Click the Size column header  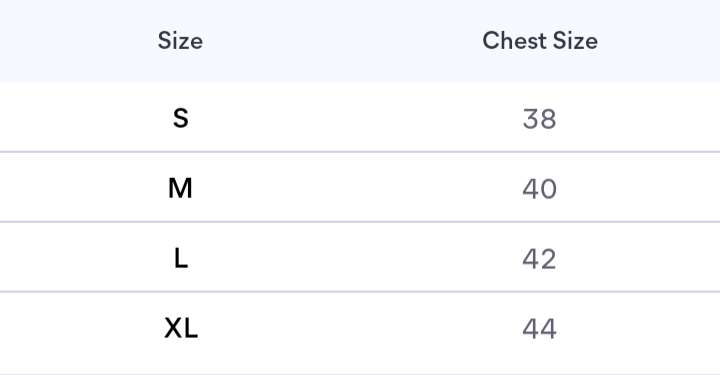[180, 41]
